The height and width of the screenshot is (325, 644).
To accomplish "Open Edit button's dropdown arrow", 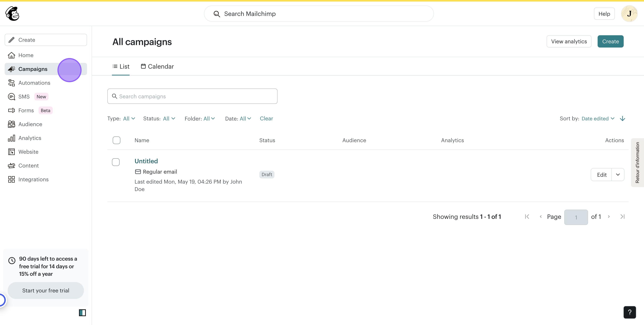I will 618,175.
